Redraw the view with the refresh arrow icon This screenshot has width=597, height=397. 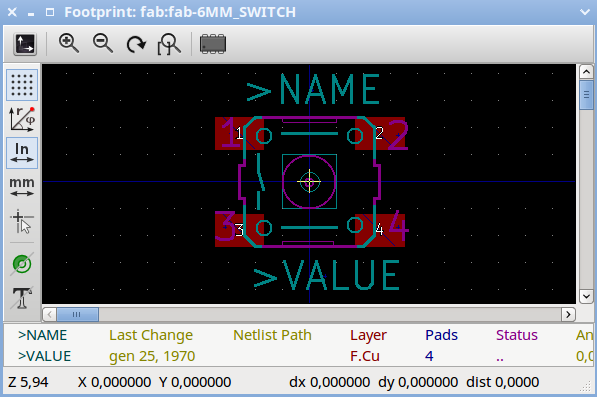(x=136, y=44)
